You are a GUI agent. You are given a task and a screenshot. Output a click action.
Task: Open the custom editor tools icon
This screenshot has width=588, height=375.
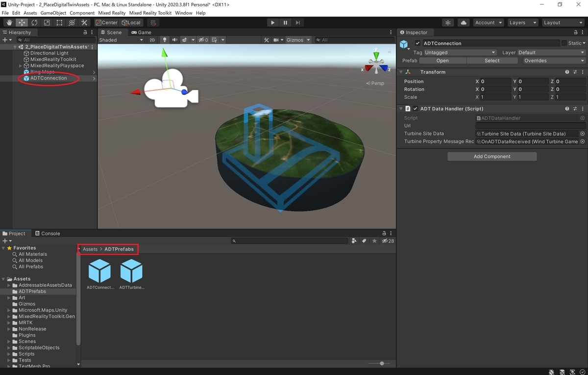click(84, 23)
